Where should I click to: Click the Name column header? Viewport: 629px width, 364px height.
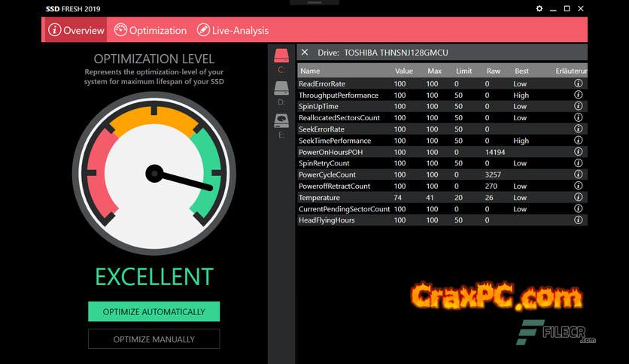click(x=310, y=71)
